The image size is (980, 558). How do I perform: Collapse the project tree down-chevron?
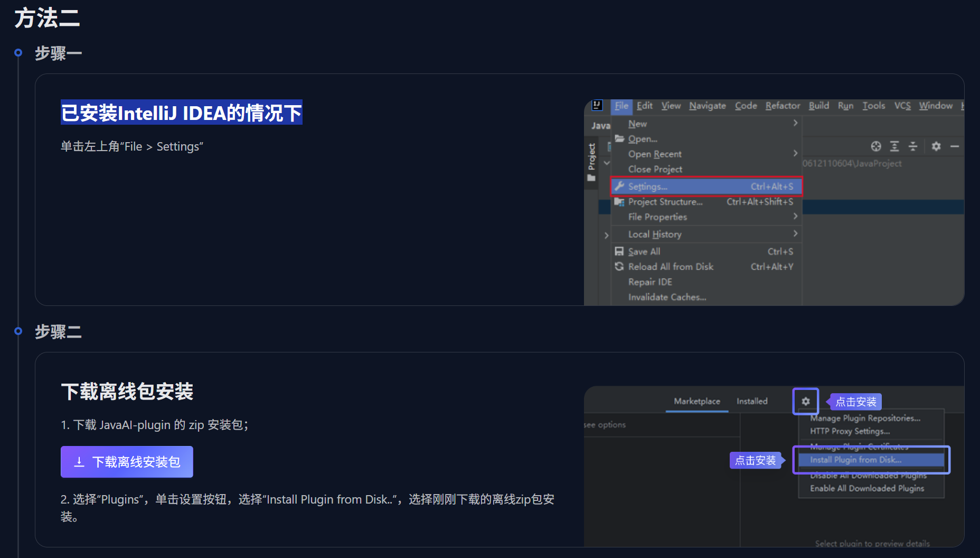pos(607,163)
